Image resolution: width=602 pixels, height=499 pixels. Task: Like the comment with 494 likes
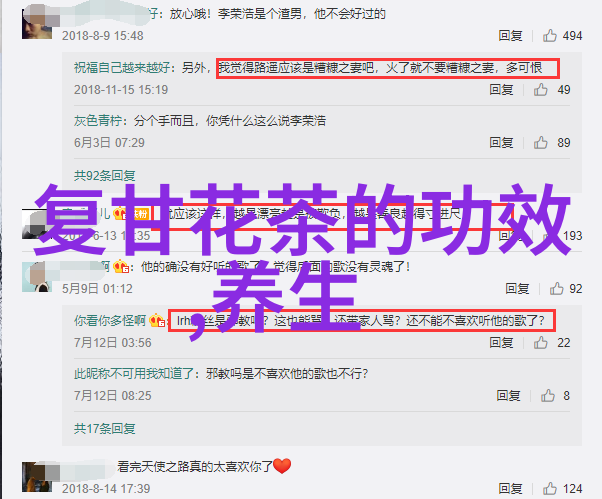point(549,36)
